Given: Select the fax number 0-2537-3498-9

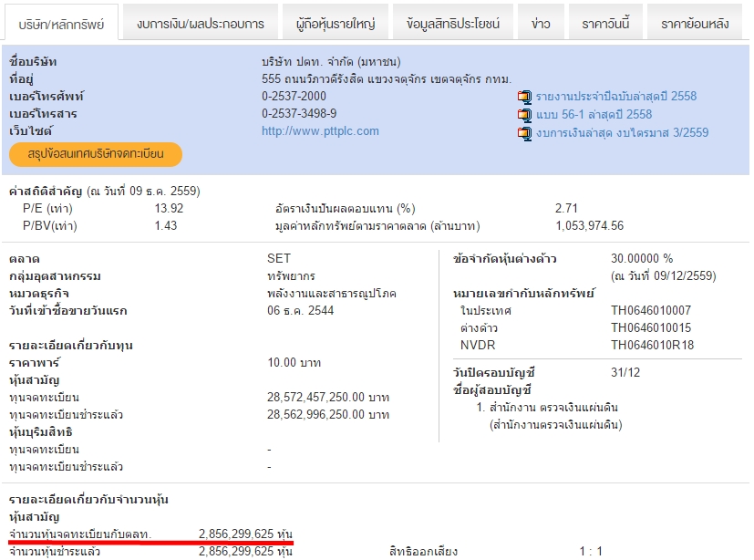Looking at the screenshot, I should (x=299, y=113).
